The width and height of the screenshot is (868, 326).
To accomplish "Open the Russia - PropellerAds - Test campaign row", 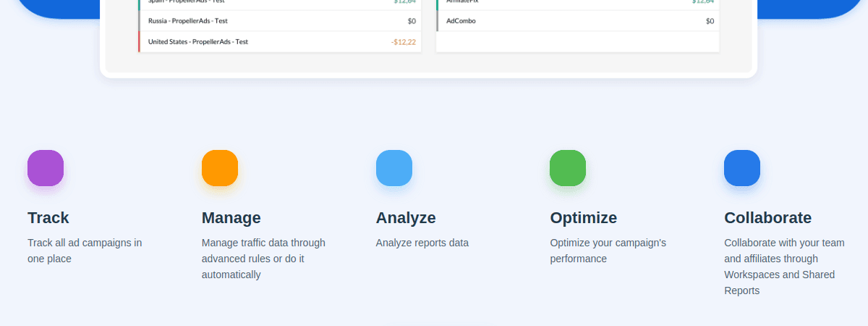I will [188, 21].
